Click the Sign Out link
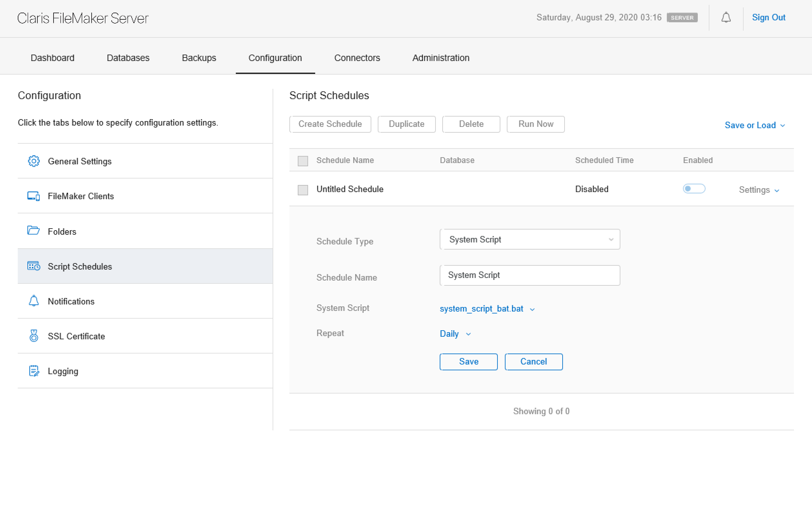The width and height of the screenshot is (812, 523). click(x=768, y=17)
